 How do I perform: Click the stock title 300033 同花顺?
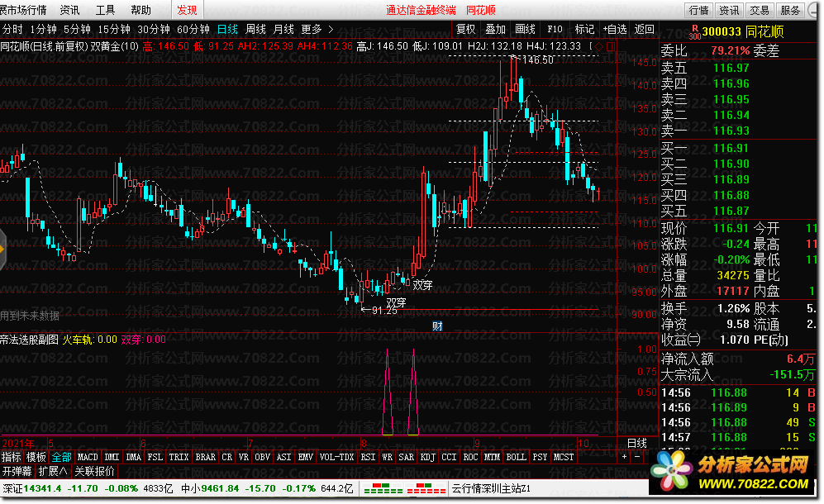pos(743,32)
